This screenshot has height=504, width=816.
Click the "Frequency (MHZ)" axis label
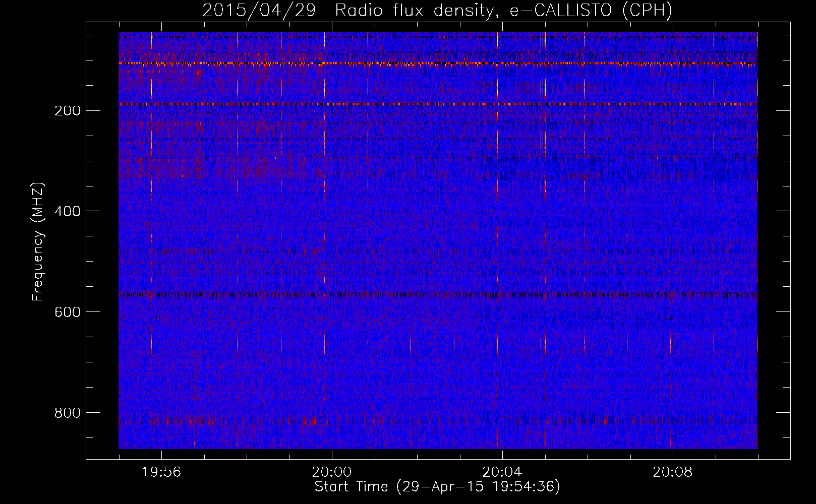point(38,241)
